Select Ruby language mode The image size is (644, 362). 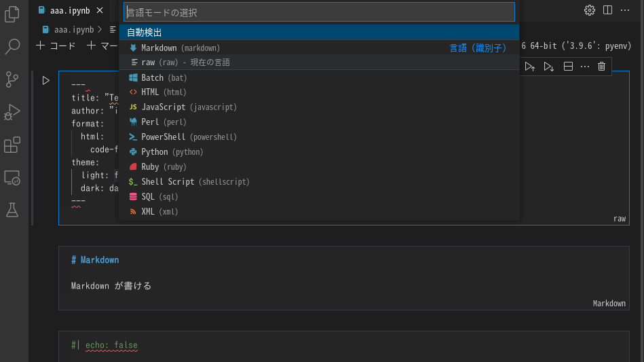[319, 167]
